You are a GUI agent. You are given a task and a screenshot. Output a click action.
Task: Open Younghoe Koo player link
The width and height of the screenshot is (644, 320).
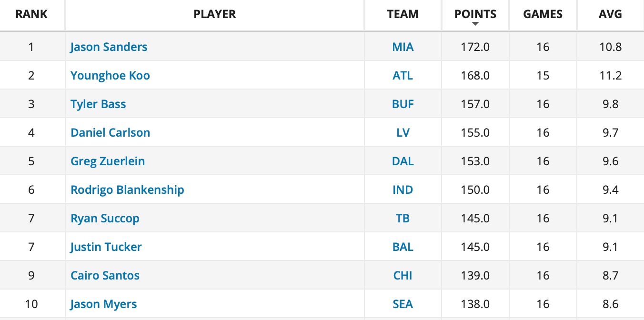110,75
